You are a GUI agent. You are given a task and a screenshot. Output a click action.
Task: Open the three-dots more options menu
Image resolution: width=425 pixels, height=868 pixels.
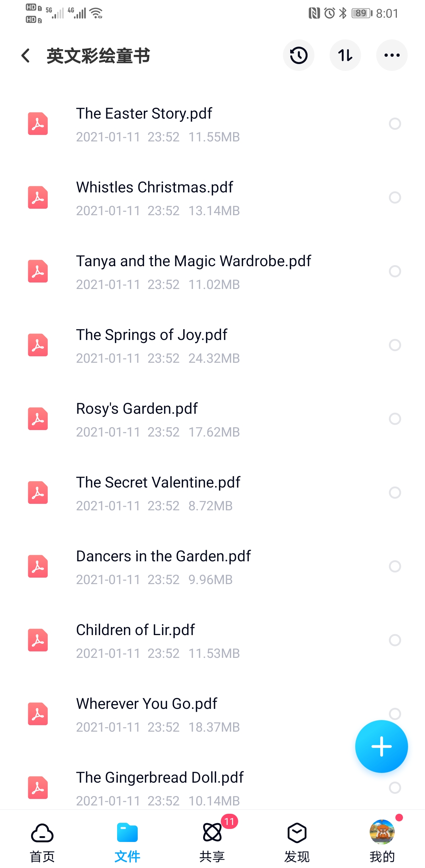(x=392, y=55)
